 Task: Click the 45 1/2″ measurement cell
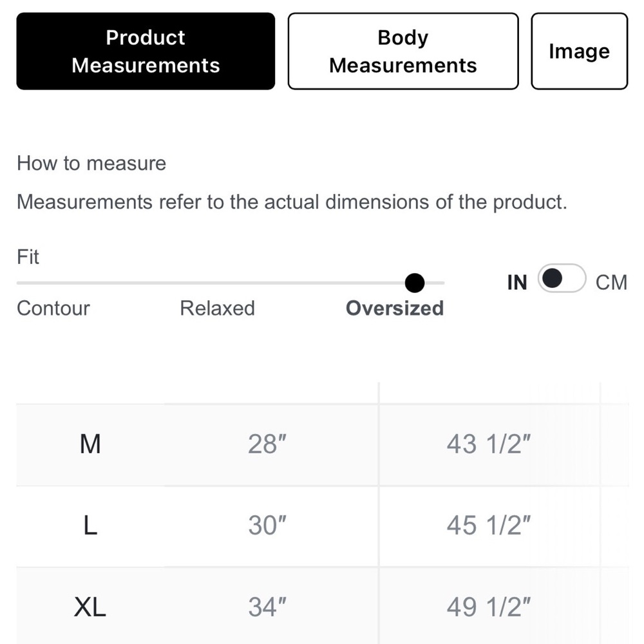tap(489, 526)
